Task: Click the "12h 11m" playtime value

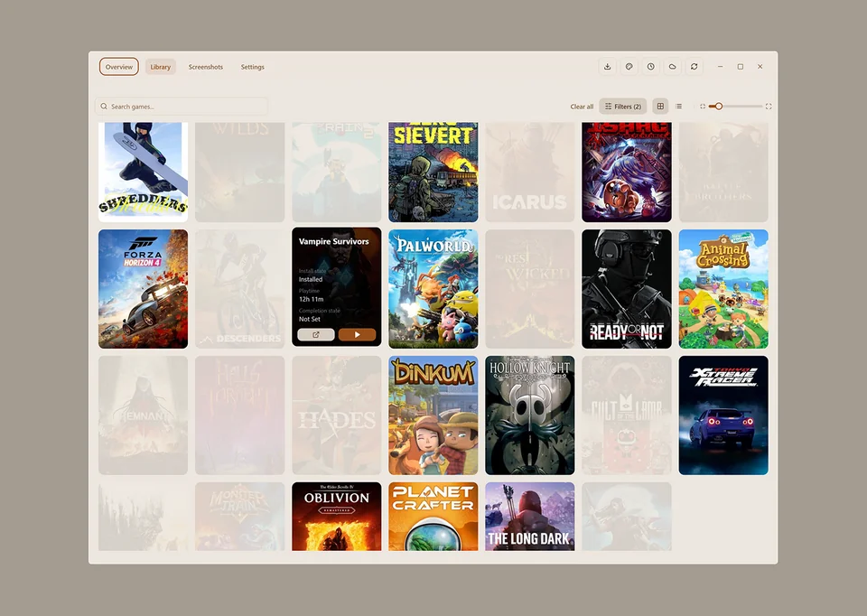Action: point(312,299)
